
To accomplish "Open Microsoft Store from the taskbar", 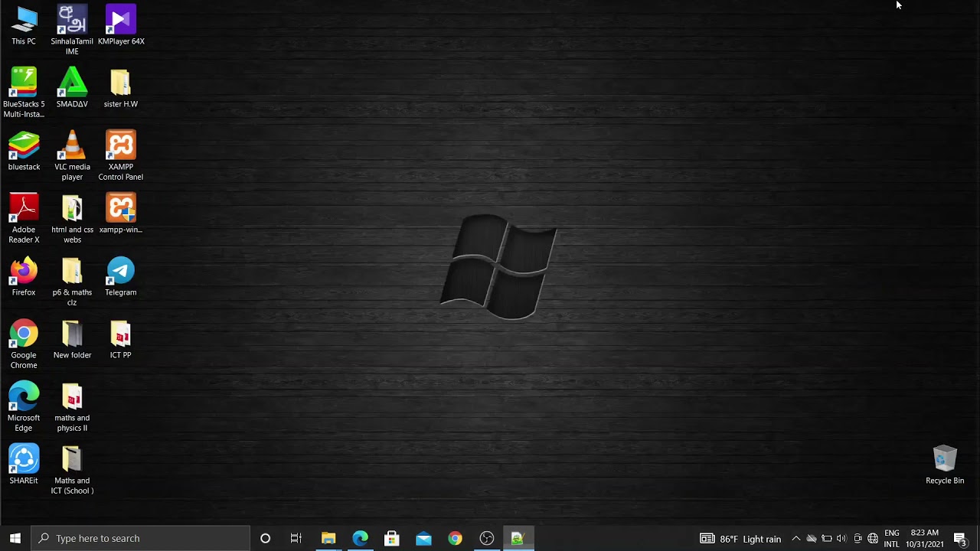I will click(x=391, y=538).
